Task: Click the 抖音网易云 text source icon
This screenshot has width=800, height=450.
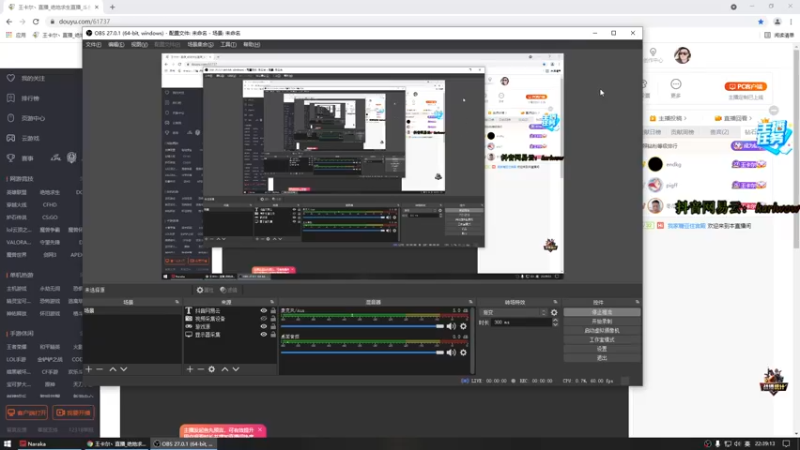Action: (189, 310)
